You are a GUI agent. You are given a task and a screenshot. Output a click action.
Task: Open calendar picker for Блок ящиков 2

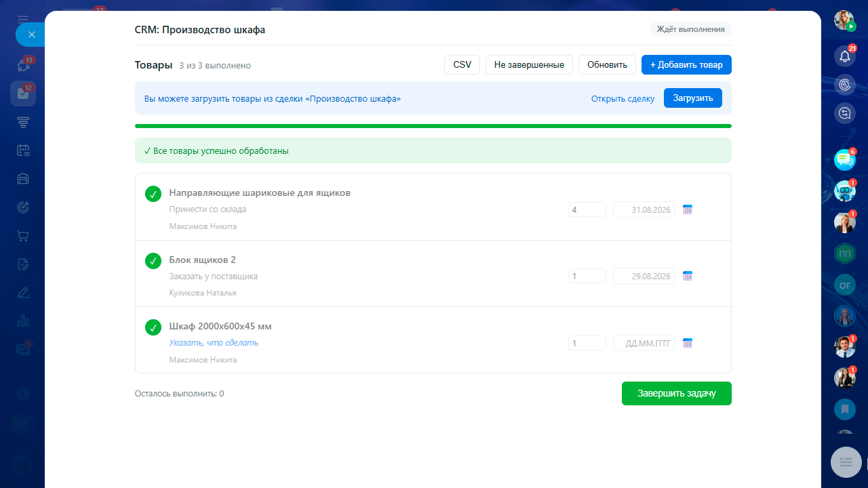tap(687, 276)
